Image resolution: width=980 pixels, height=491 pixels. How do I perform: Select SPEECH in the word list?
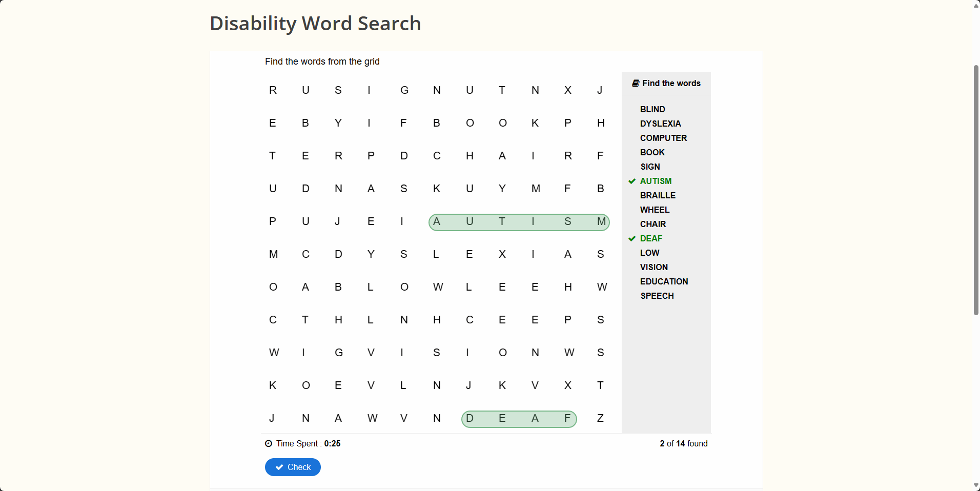[x=657, y=296]
